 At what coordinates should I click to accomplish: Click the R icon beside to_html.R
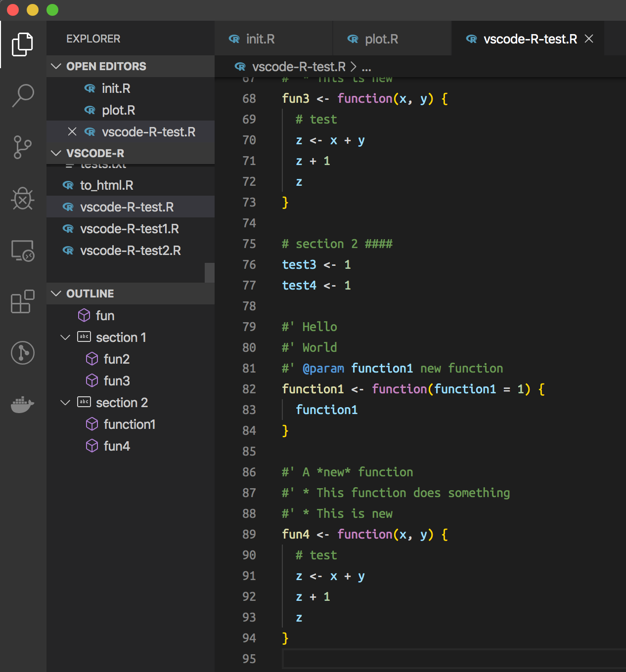[68, 185]
